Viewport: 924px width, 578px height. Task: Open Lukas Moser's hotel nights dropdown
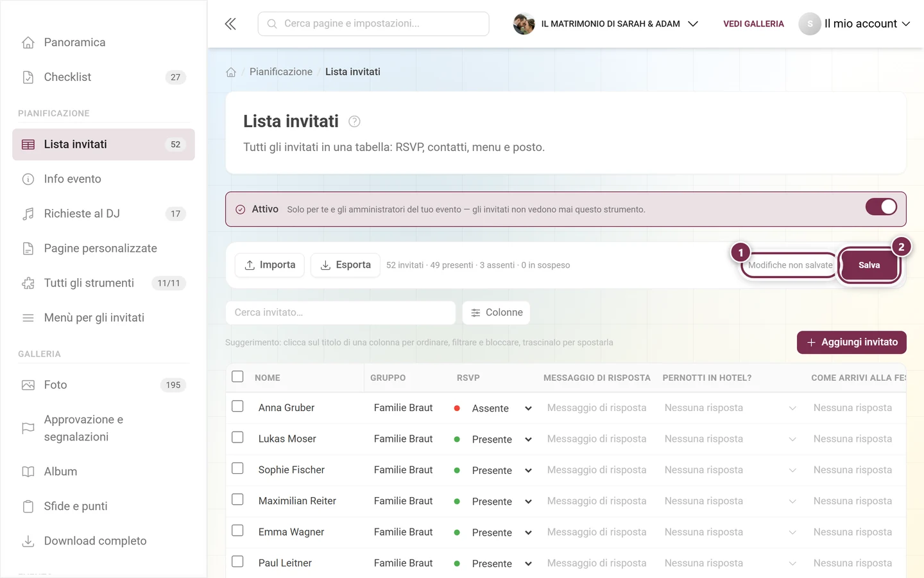[730, 439]
